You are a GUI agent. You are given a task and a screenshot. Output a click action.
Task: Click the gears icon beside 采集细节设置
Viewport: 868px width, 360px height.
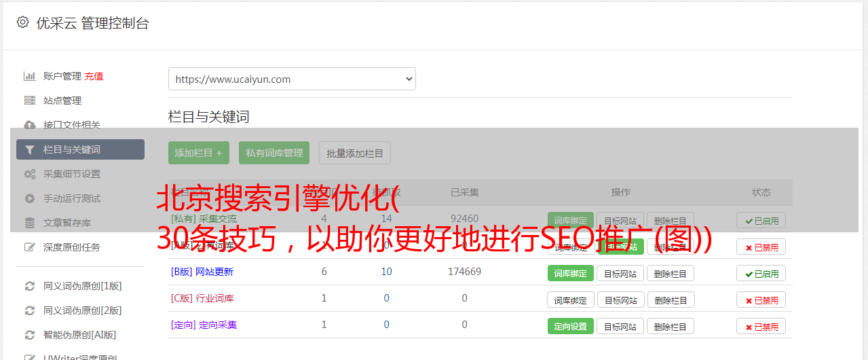(x=30, y=174)
